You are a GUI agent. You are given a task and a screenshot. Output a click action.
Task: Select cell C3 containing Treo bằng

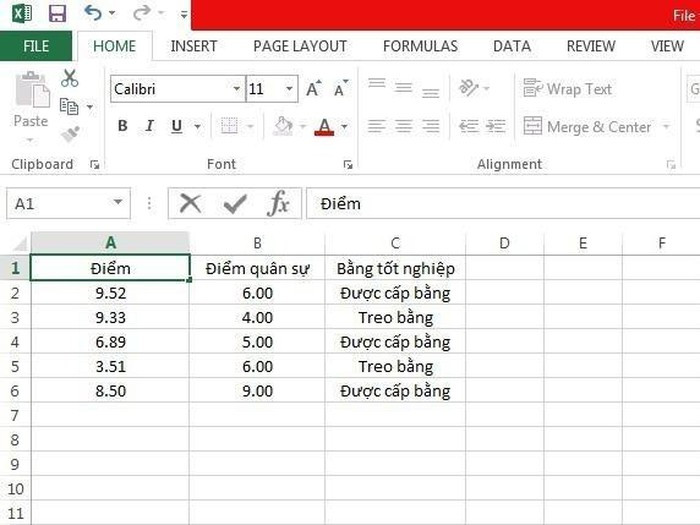[395, 318]
